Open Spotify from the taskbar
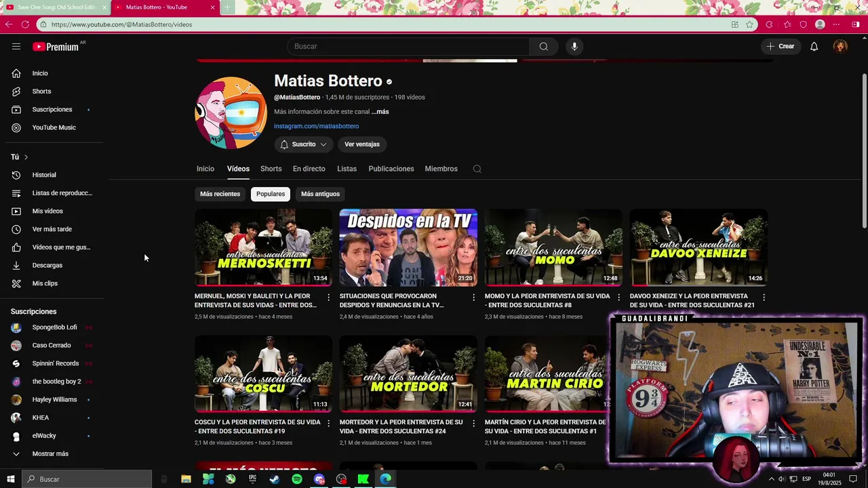The width and height of the screenshot is (868, 488). (x=297, y=479)
